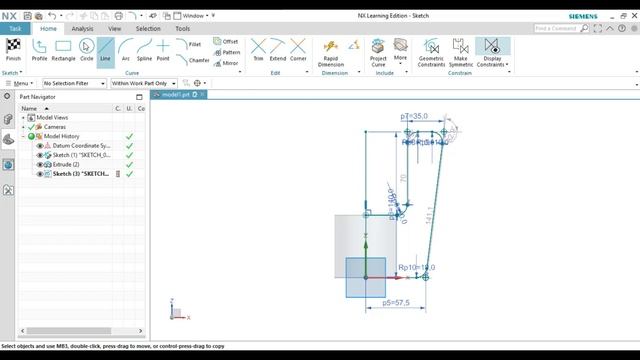Collapse the Model History node
This screenshot has width=640, height=360.
[23, 136]
